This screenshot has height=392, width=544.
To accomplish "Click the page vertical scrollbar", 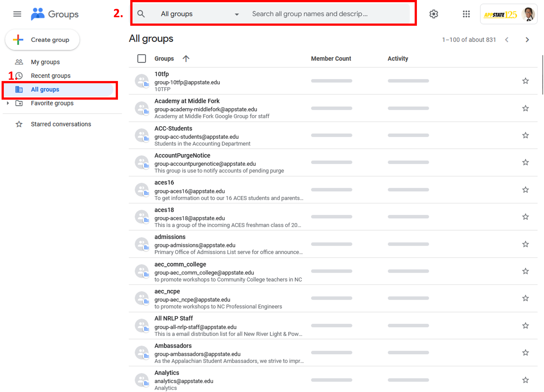I will [542, 75].
